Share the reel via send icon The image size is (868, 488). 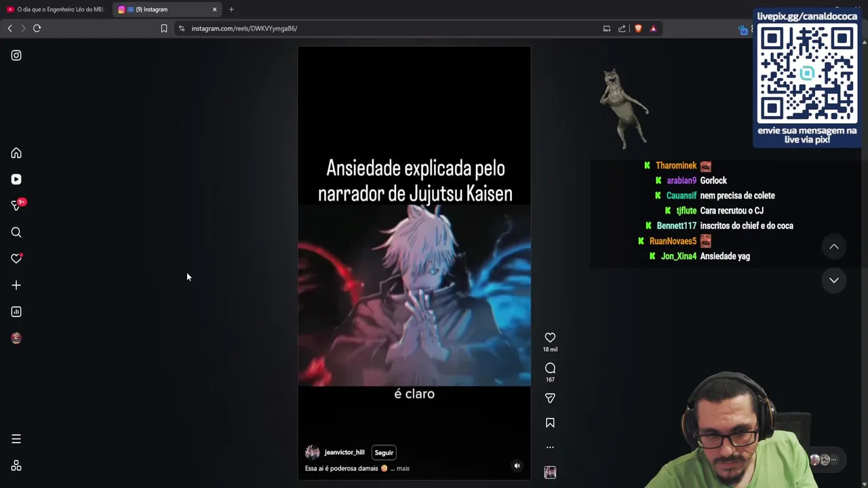pos(550,399)
